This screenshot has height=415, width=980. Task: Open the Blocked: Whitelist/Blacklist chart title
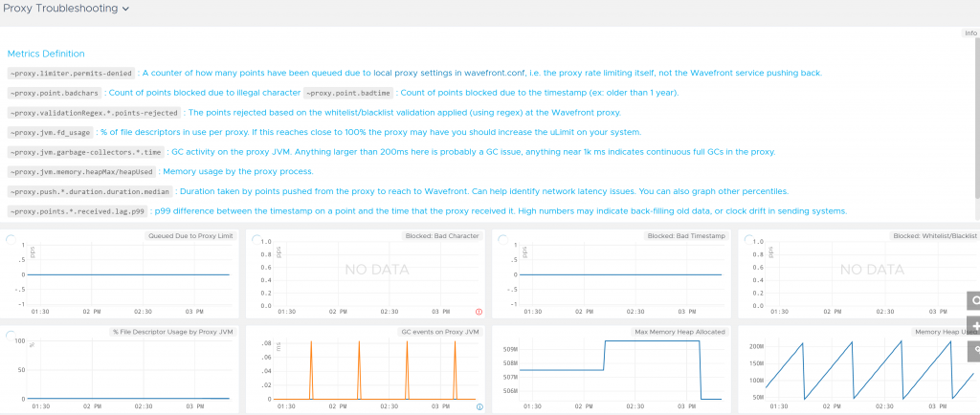click(934, 236)
